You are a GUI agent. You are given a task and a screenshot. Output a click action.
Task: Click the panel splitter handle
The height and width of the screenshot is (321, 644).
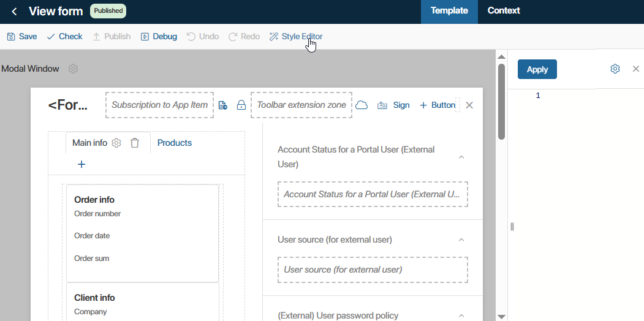coord(512,227)
